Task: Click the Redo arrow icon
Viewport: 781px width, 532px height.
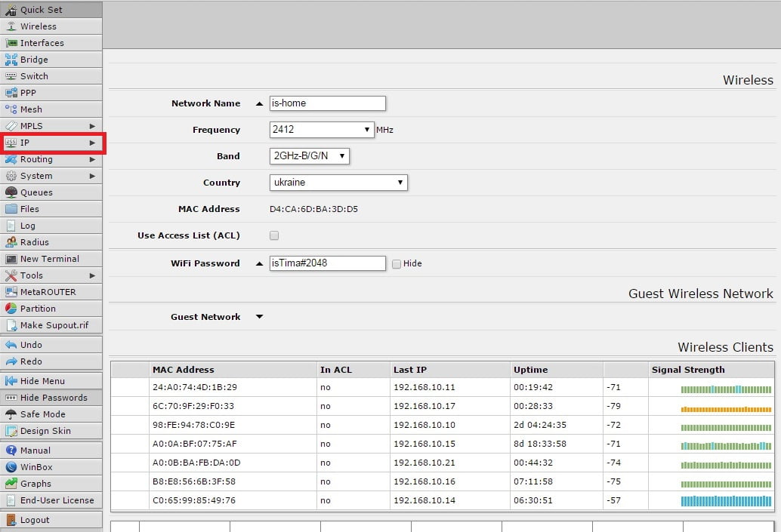Action: pos(11,361)
